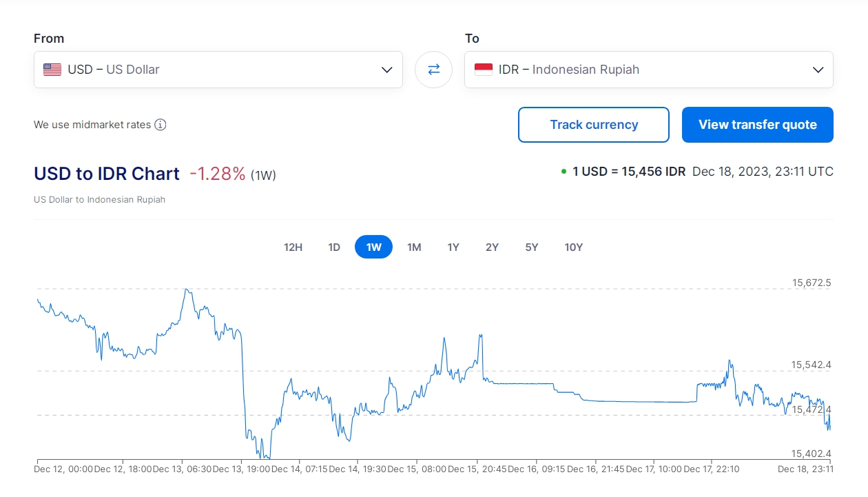Viewport: 868px width, 497px height.
Task: Click the green live rate indicator dot
Action: tap(564, 172)
